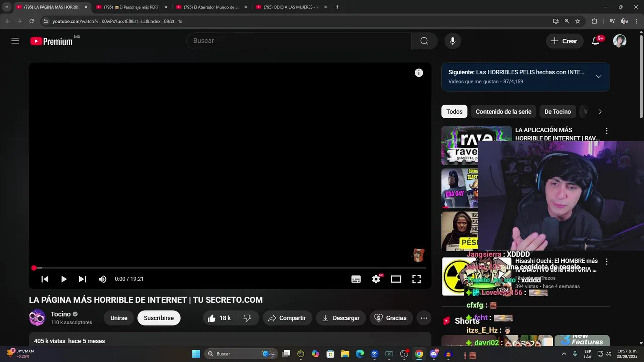
Task: Go to YouTube Premium home logo
Action: pyautogui.click(x=52, y=41)
